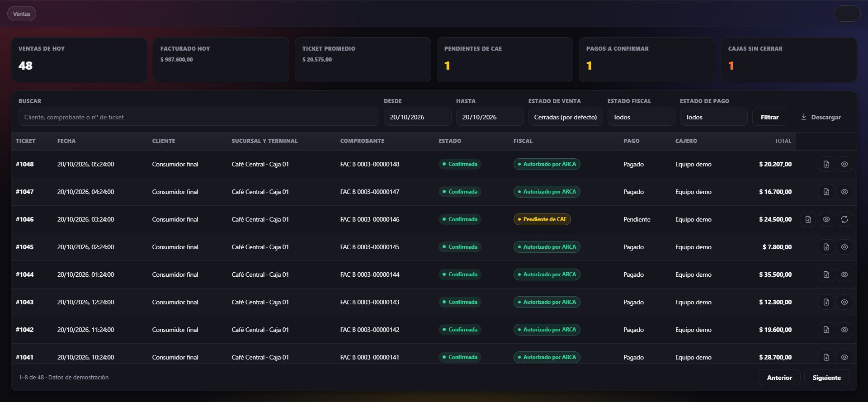Click the eye icon on ticket #1044
This screenshot has width=868, height=402.
click(x=844, y=274)
